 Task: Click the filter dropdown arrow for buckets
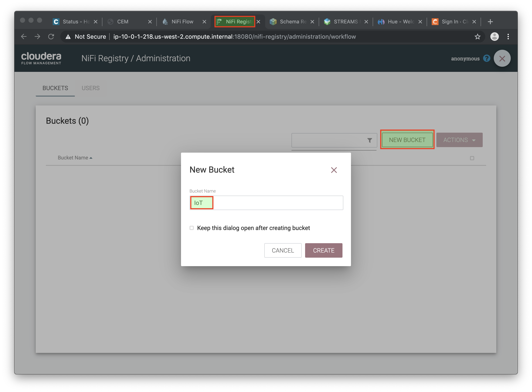coord(369,140)
